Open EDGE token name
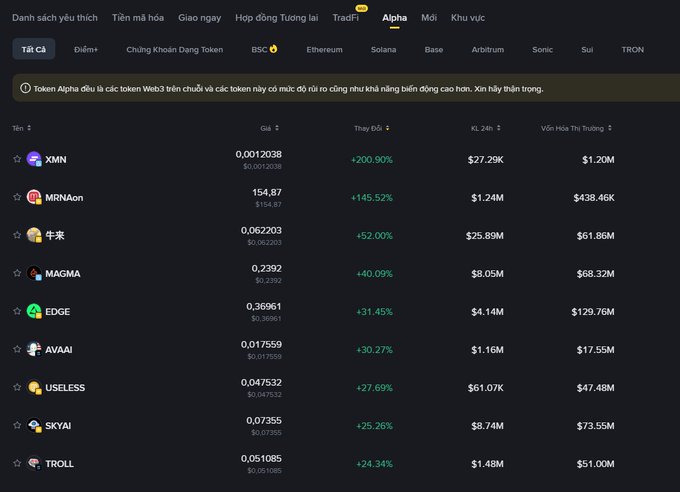The image size is (680, 492). click(58, 312)
